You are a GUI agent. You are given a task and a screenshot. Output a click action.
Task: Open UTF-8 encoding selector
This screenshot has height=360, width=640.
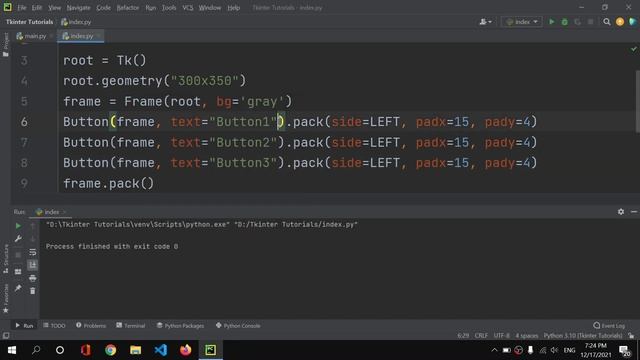pos(502,336)
